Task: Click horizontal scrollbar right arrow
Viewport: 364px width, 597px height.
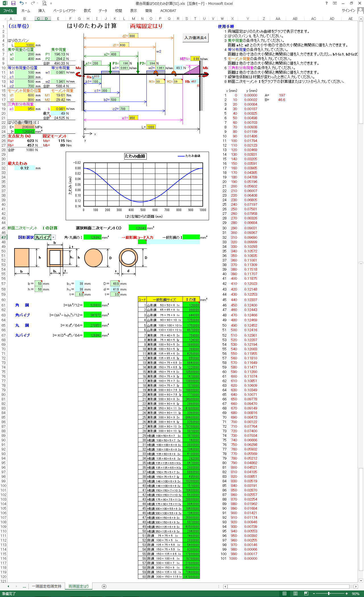Action: pos(356,586)
